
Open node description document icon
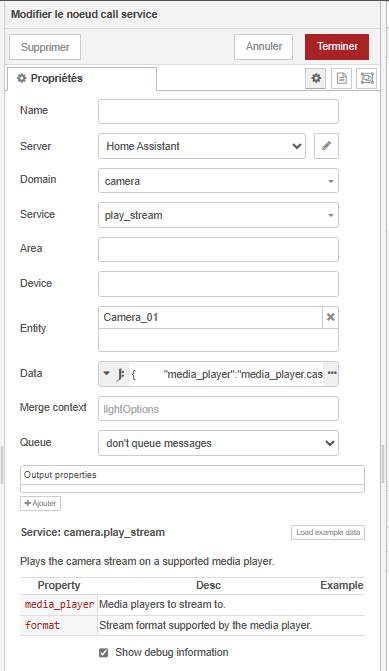point(341,78)
